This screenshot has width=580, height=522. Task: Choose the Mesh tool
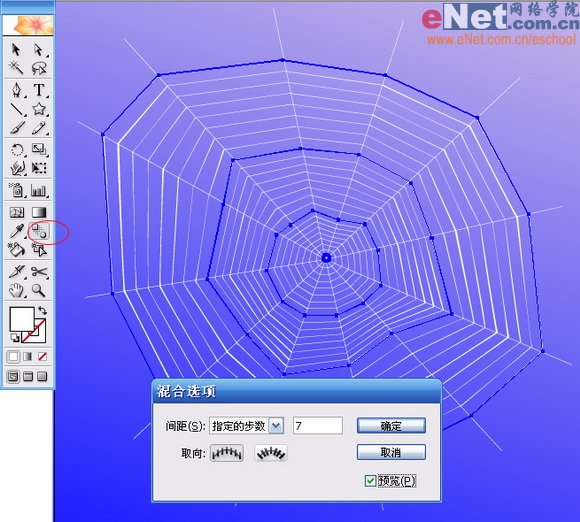coord(17,212)
